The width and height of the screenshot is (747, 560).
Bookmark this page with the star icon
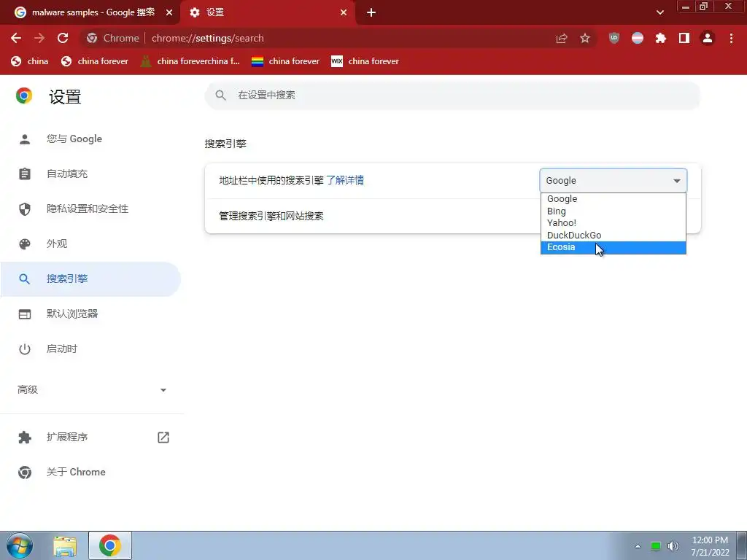click(x=585, y=38)
